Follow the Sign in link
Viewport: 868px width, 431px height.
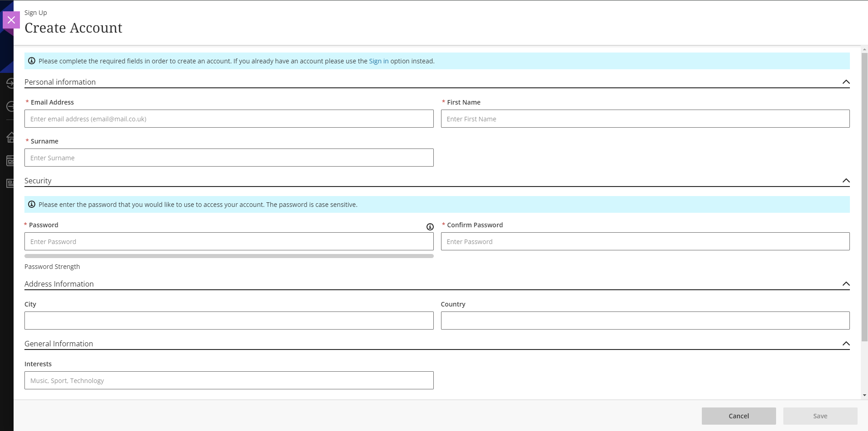(x=379, y=61)
